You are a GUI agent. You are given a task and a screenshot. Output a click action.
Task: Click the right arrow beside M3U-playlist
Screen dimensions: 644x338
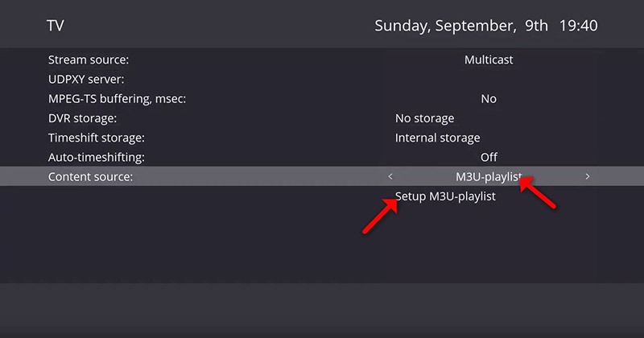[x=588, y=176]
